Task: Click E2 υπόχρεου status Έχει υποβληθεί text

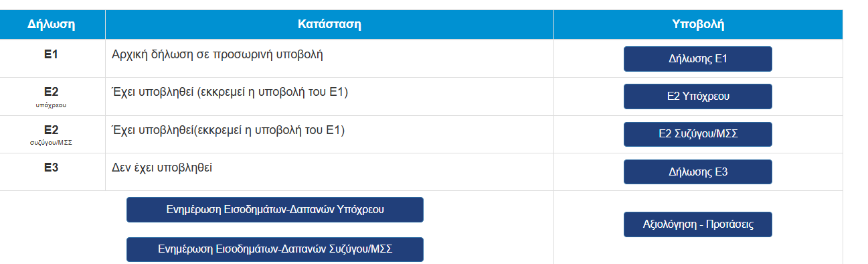Action: 230,92
